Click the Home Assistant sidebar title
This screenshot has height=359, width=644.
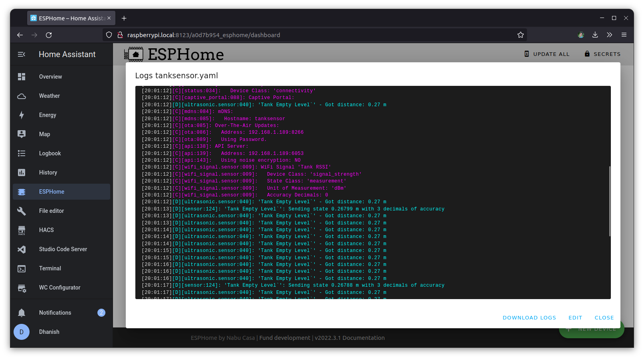[67, 54]
